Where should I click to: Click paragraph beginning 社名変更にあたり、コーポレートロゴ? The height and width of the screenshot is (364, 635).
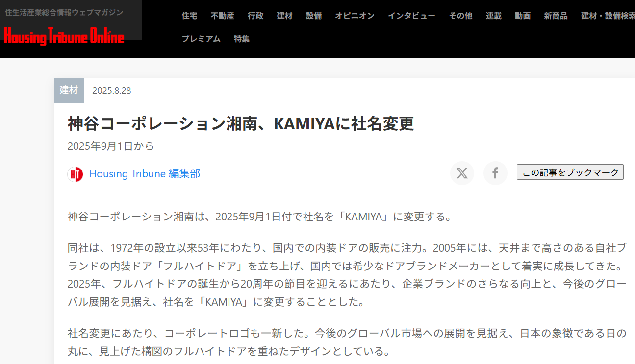[347, 342]
